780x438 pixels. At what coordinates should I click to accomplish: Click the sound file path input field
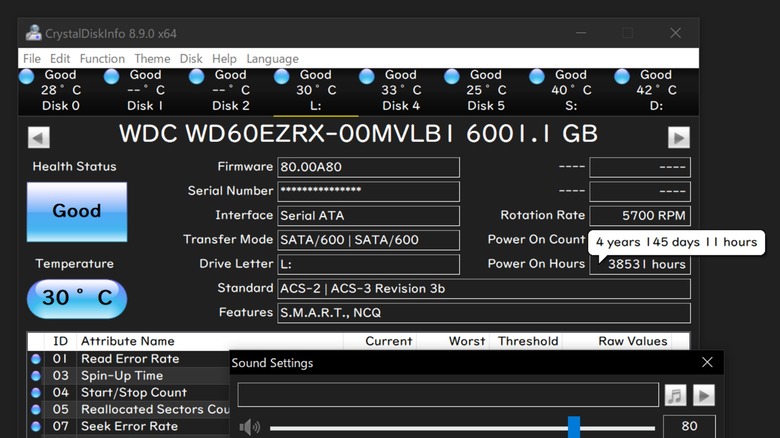tap(448, 395)
